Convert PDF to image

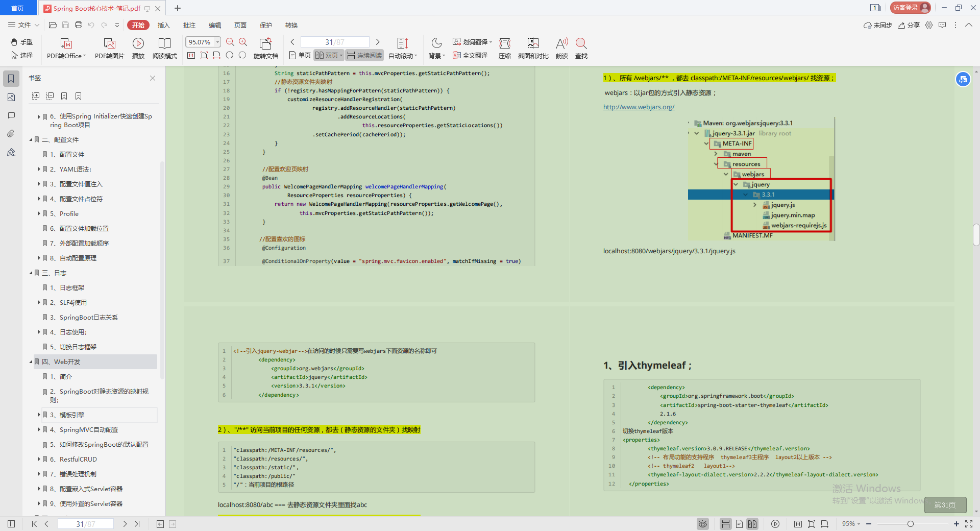[109, 49]
